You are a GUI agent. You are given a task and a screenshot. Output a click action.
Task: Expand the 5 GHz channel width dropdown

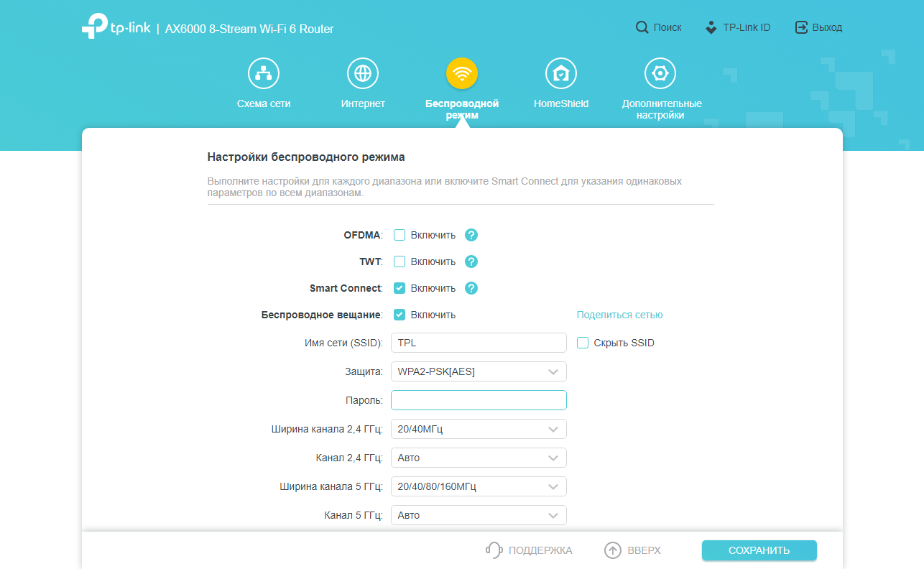click(479, 486)
